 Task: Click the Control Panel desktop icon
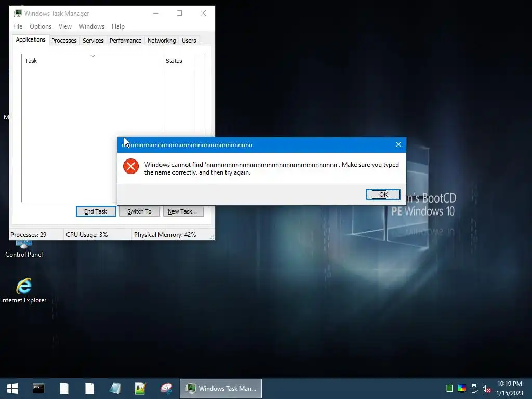pos(24,249)
